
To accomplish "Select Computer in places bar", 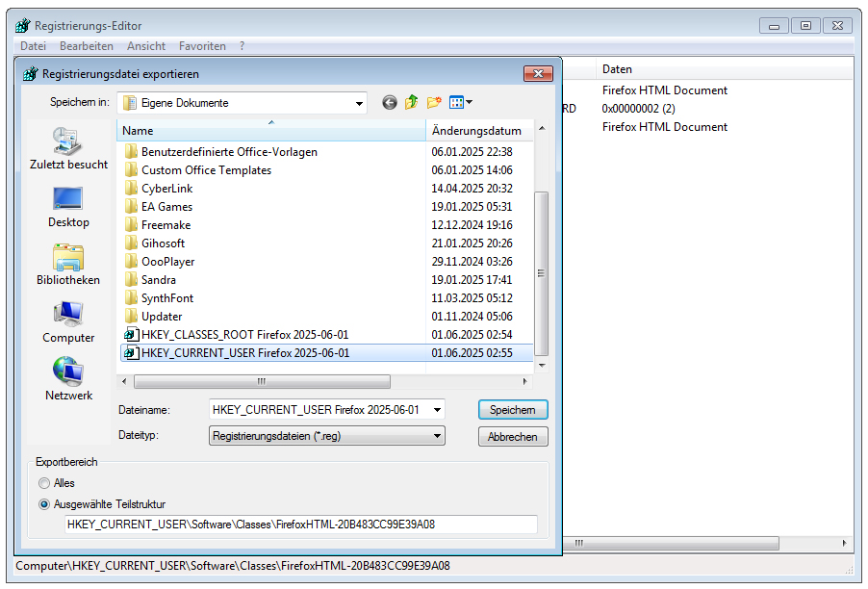I will click(x=67, y=322).
